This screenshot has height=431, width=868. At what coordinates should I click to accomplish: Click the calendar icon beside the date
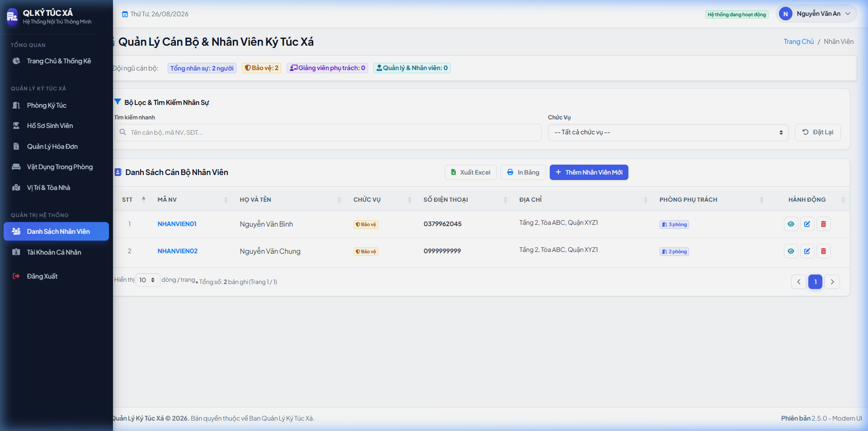pyautogui.click(x=125, y=14)
